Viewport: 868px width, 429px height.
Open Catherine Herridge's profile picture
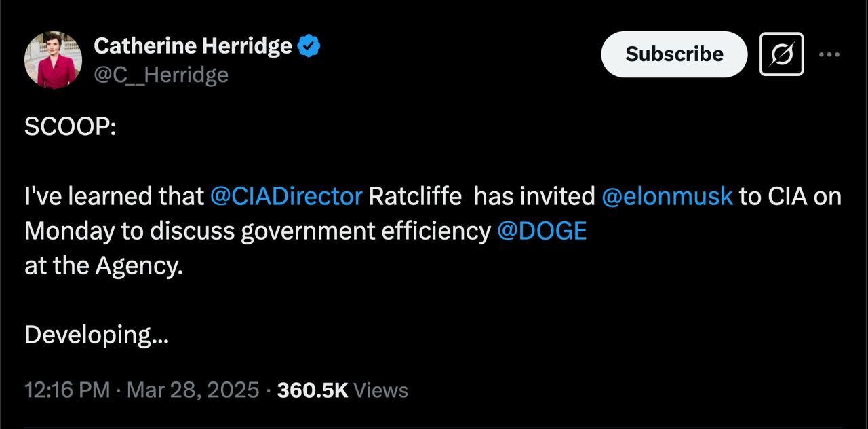coord(53,60)
